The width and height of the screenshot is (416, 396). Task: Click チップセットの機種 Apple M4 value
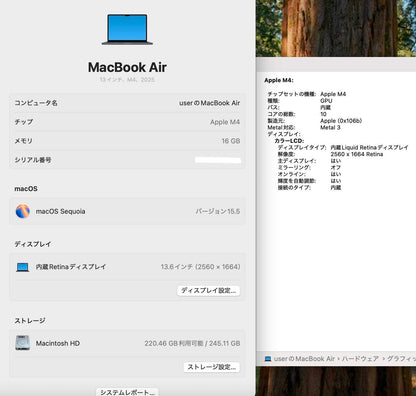[x=333, y=94]
